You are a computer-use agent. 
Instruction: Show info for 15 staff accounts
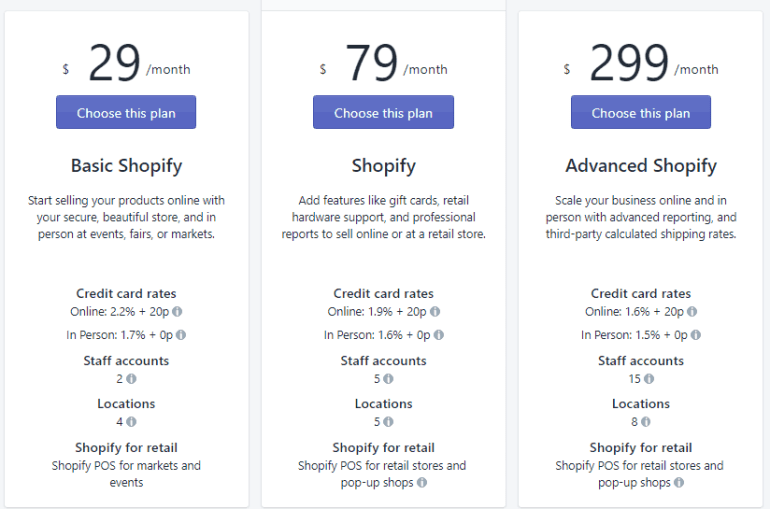[x=649, y=379]
